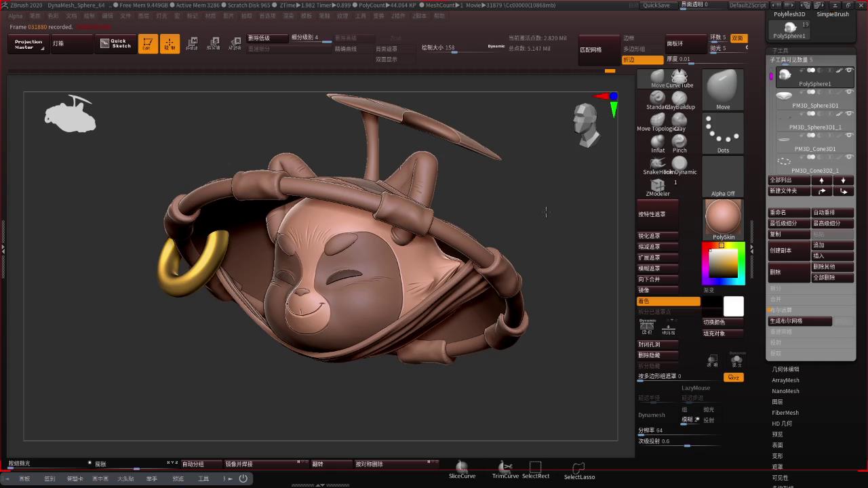Select the SelectRect brush
The width and height of the screenshot is (868, 488).
[x=535, y=470]
